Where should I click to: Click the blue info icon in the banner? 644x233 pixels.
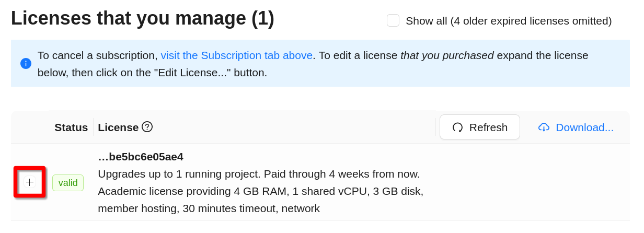[x=26, y=63]
